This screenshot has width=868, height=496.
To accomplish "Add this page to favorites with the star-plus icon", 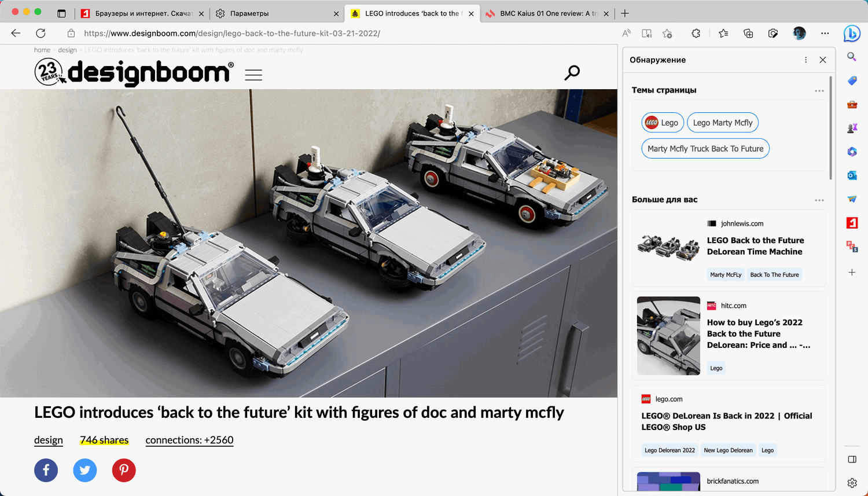I will 667,33.
